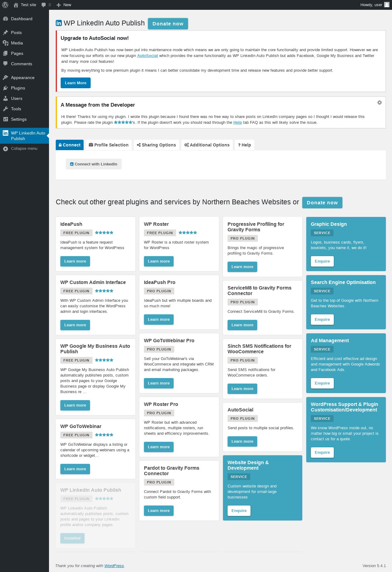Open the comments bubble icon in admin bar
This screenshot has width=392, height=572.
44,5
